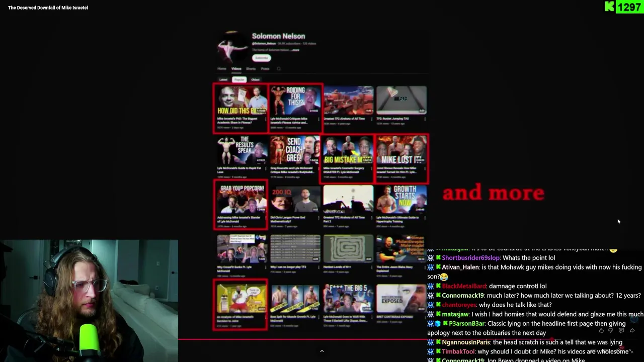Screen dimensions: 644x362
Task: Click the Kick badge next to matasjaw
Action: (x=438, y=314)
